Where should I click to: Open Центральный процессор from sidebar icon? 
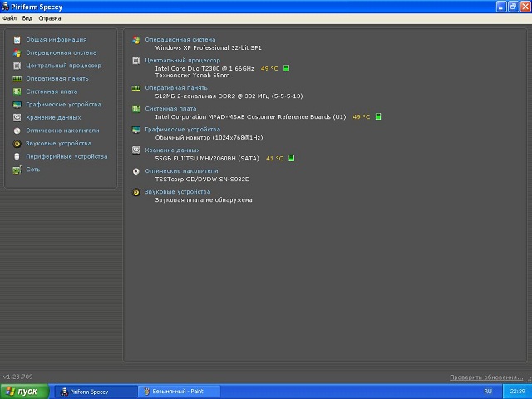pyautogui.click(x=17, y=66)
